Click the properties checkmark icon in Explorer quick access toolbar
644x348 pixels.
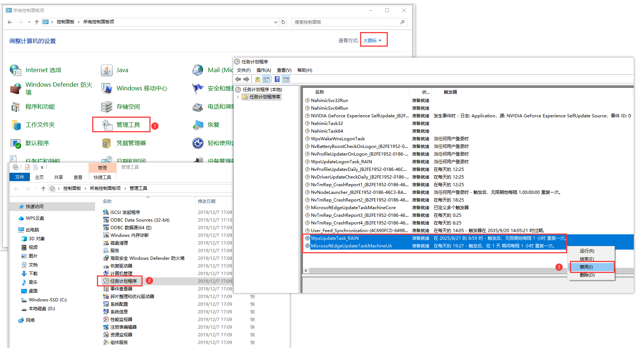pos(27,167)
